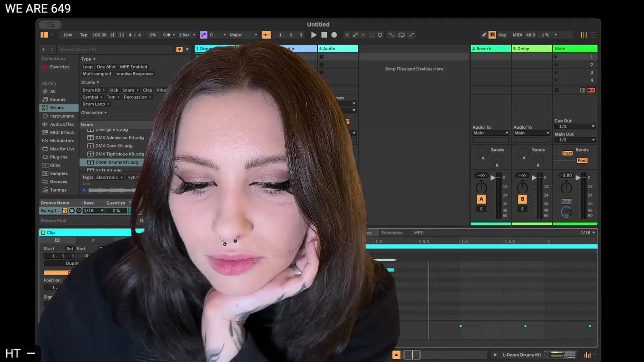Open MIDI map mode
The height and width of the screenshot is (362, 644).
517,35
